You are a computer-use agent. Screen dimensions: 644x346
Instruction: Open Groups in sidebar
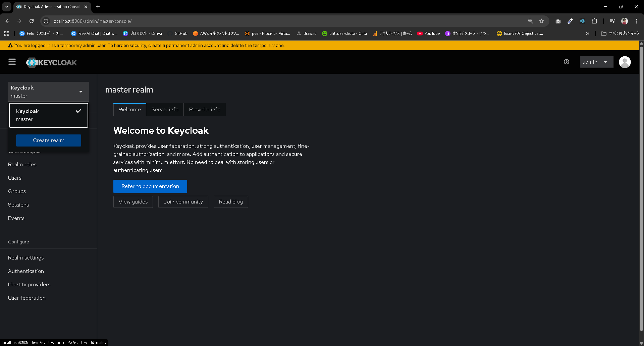(x=17, y=191)
